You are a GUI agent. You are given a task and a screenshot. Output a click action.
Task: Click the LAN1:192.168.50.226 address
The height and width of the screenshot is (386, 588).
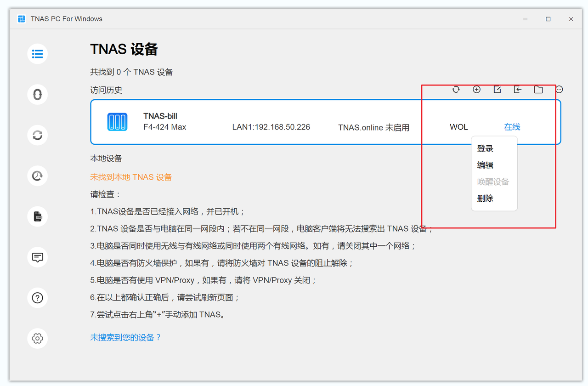tap(271, 127)
